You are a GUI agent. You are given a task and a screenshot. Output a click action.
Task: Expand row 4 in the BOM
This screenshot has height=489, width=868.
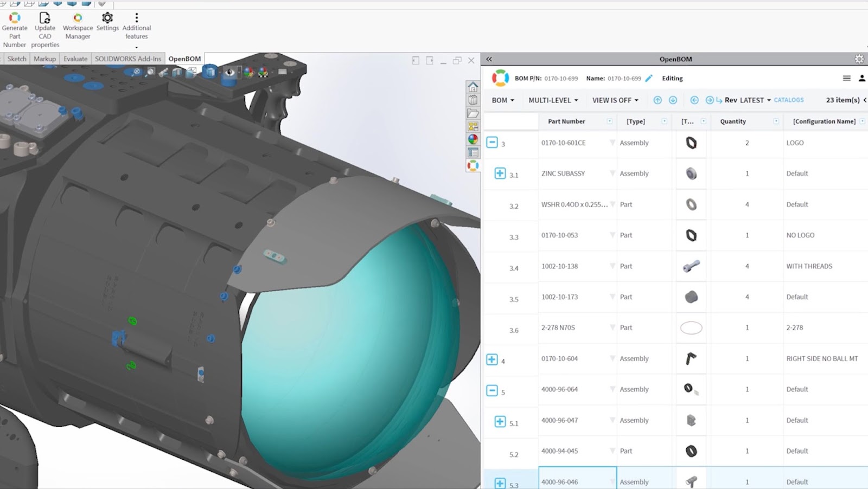pos(492,359)
